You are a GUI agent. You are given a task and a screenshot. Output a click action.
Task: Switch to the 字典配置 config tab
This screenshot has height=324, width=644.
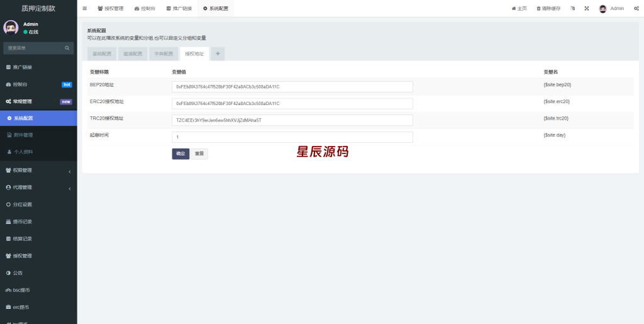pyautogui.click(x=164, y=54)
